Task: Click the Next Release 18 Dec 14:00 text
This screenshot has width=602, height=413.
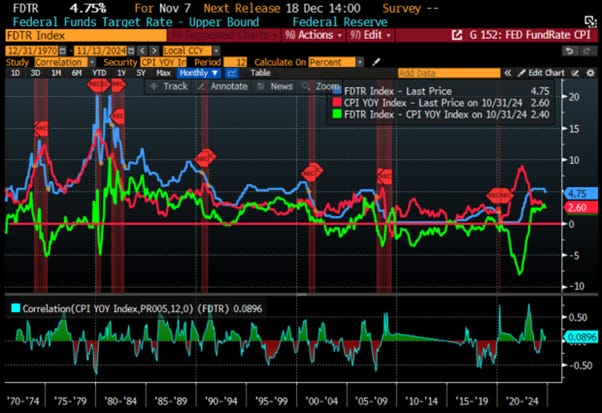Action: point(282,8)
